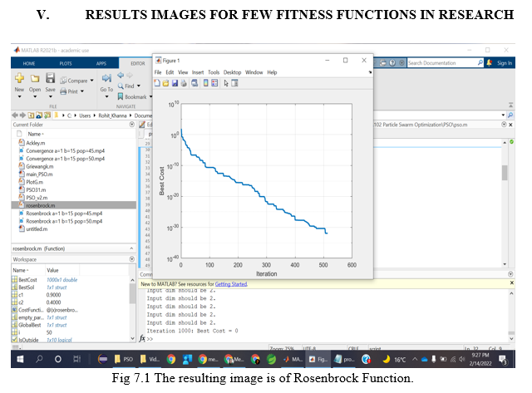Screen dimensions: 532x393
Task: Click the folder back arrow in the address bar
Action: [x=15, y=115]
